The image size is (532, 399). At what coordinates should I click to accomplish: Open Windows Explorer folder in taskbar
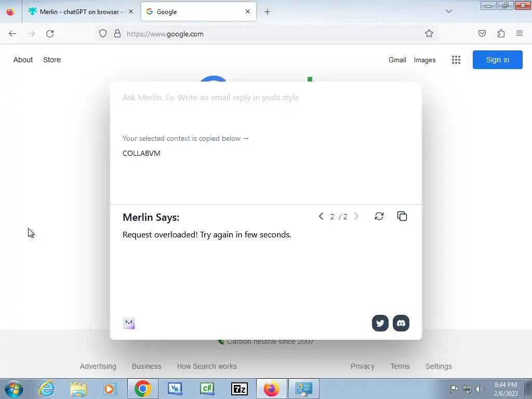pos(78,389)
